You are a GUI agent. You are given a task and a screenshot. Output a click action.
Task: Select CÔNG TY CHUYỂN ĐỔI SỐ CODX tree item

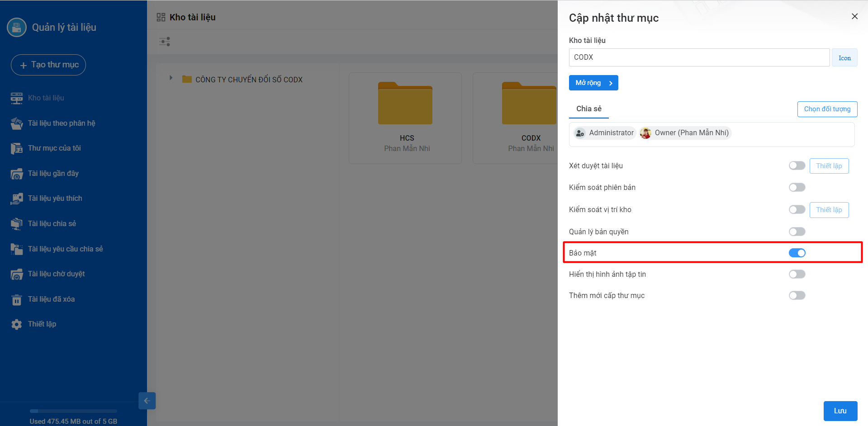pos(249,80)
